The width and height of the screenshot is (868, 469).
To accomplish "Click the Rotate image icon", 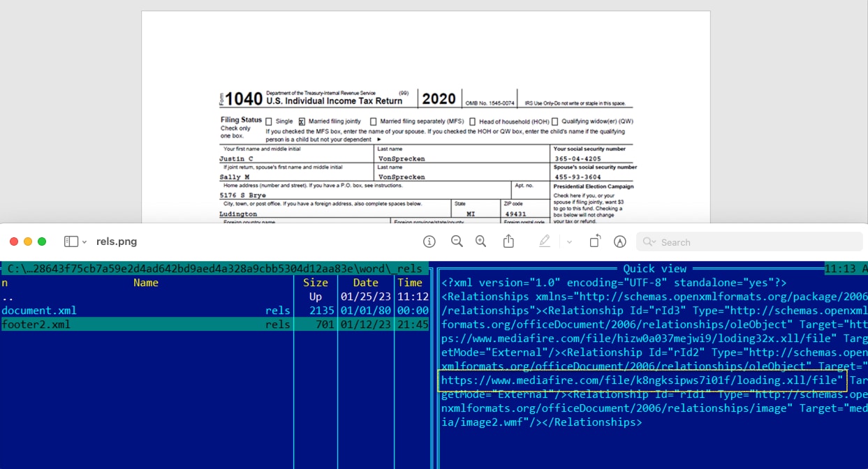I will (x=595, y=241).
